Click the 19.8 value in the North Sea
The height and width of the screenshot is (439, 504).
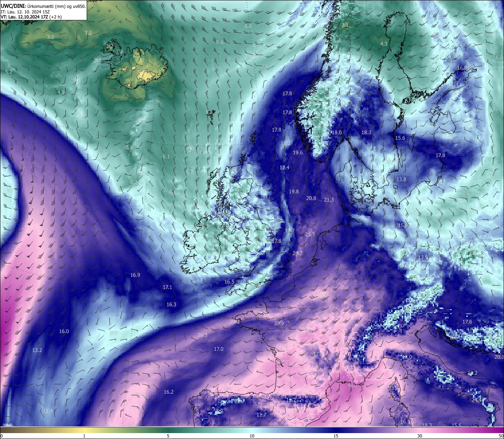point(294,192)
